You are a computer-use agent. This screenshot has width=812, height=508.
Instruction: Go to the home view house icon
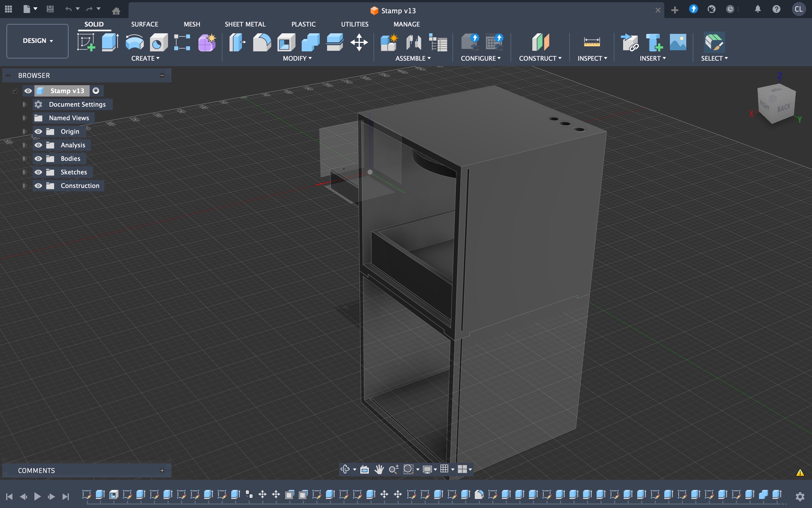[x=116, y=11]
